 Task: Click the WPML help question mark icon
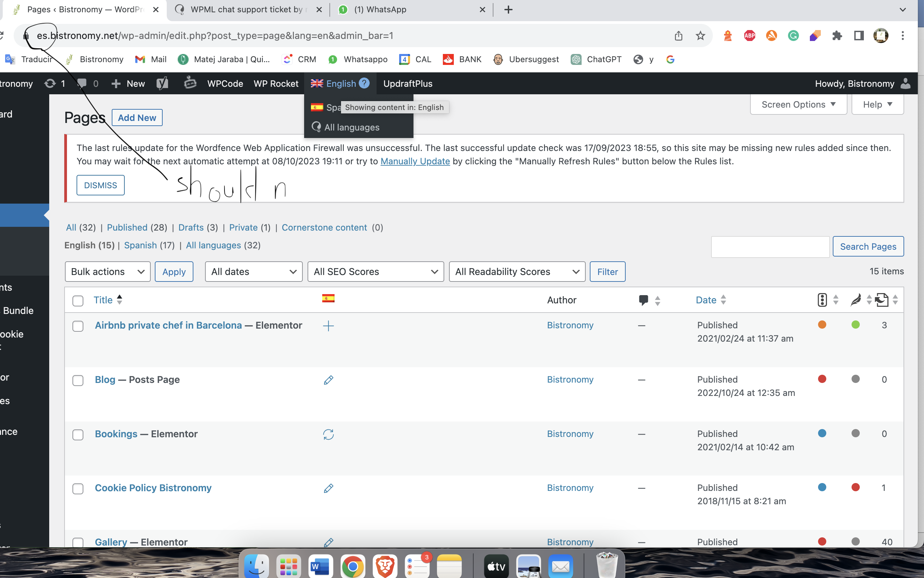[x=364, y=83]
